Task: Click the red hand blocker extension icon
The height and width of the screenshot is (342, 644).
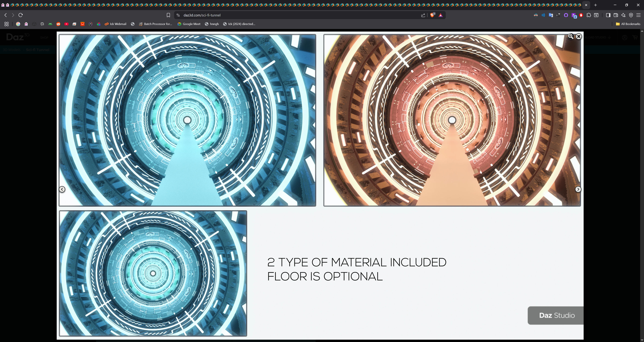Action: pyautogui.click(x=581, y=15)
